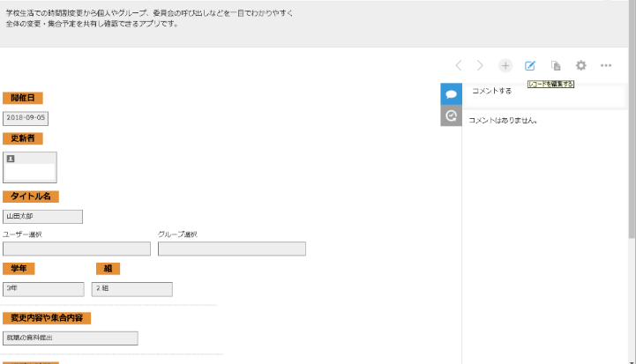Click the user icon in 更新者 field

(11, 159)
